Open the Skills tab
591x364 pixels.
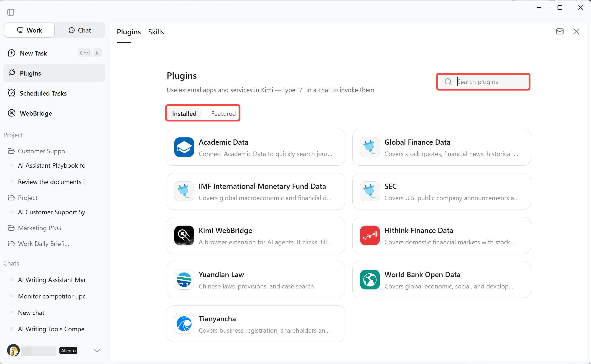pos(156,32)
